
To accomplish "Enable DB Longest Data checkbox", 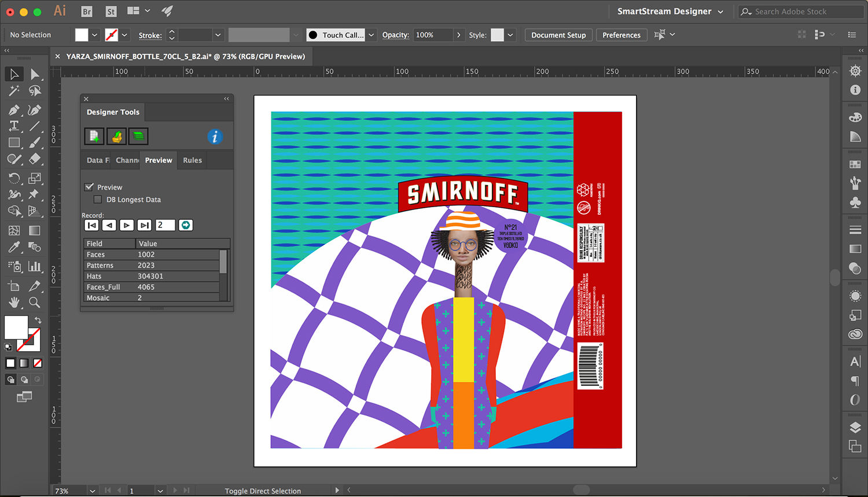I will (x=98, y=200).
